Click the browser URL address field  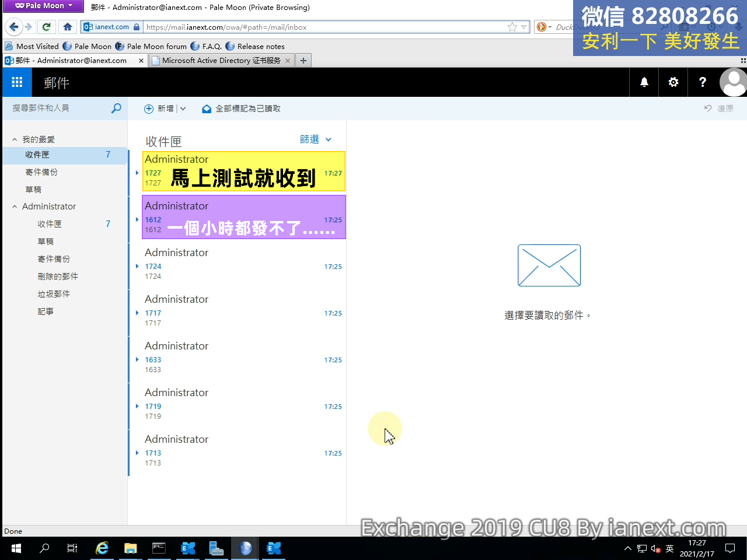[x=324, y=27]
